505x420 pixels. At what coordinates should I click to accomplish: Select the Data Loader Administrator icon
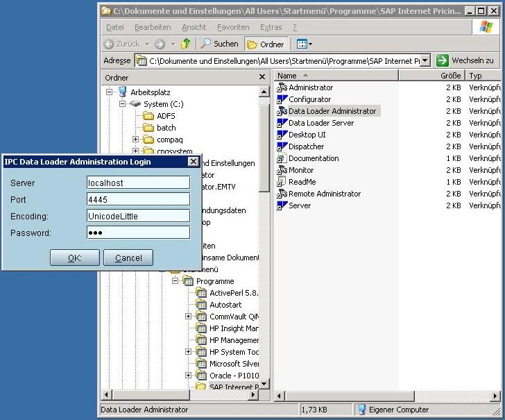(x=282, y=111)
